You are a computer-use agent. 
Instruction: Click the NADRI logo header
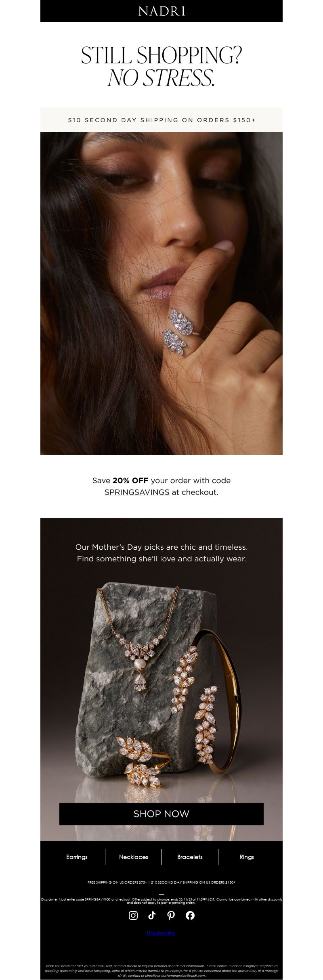click(x=161, y=11)
